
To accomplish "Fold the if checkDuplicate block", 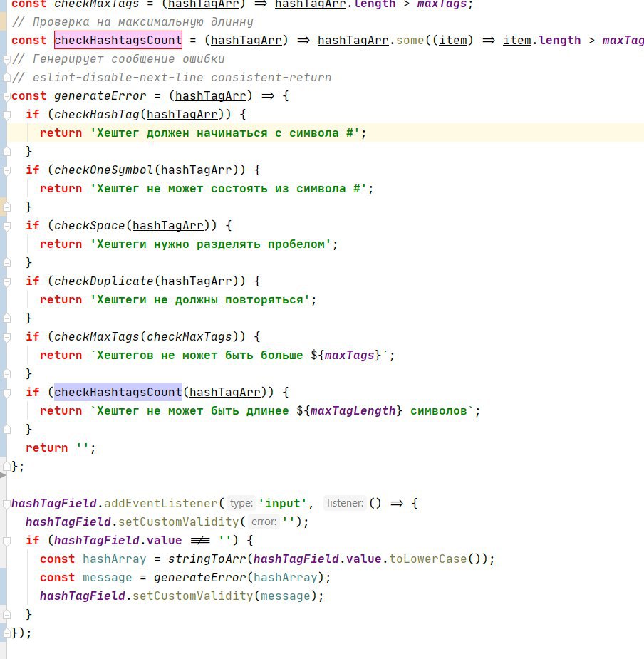I will (6, 281).
